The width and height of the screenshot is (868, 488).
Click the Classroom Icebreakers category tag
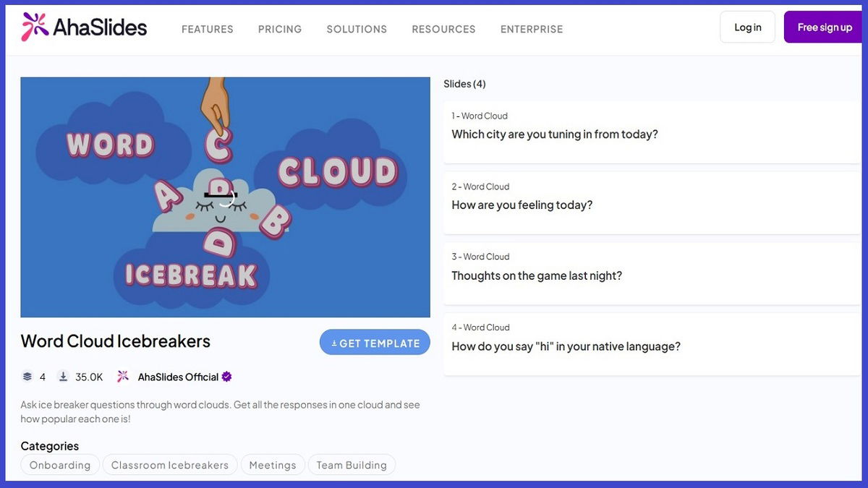click(170, 465)
